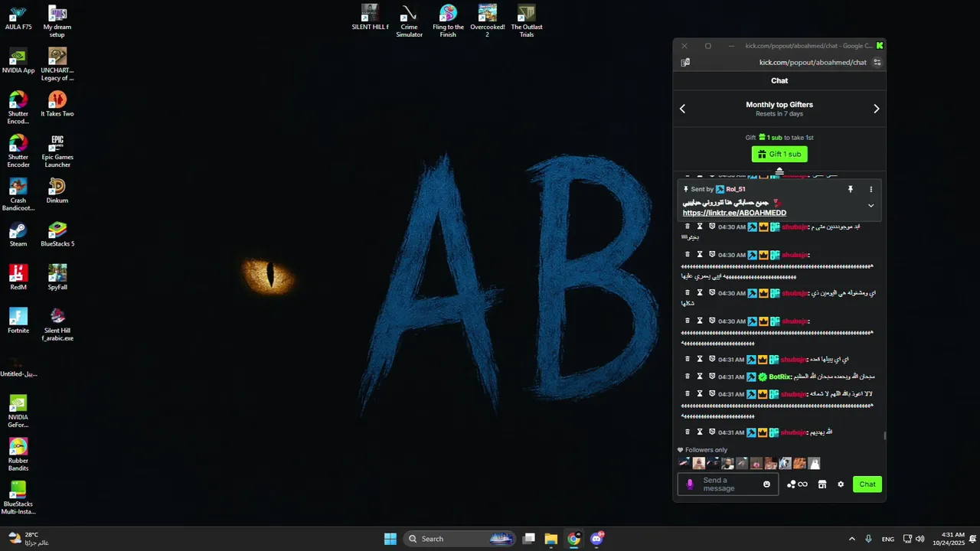
Task: Click the green Gift 1 sub button
Action: tap(779, 155)
